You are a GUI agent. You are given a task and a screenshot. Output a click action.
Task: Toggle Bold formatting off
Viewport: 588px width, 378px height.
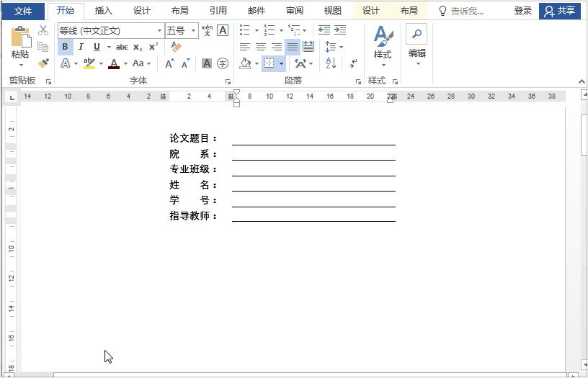(65, 47)
